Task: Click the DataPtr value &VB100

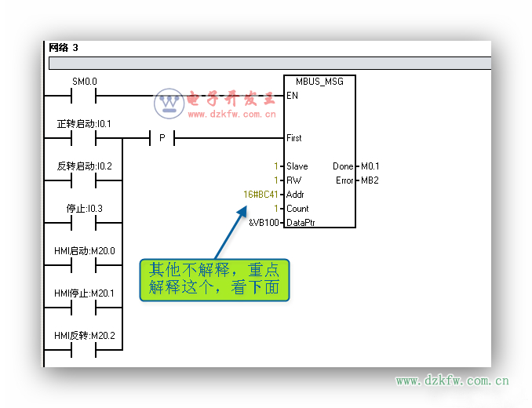Action: coord(264,223)
